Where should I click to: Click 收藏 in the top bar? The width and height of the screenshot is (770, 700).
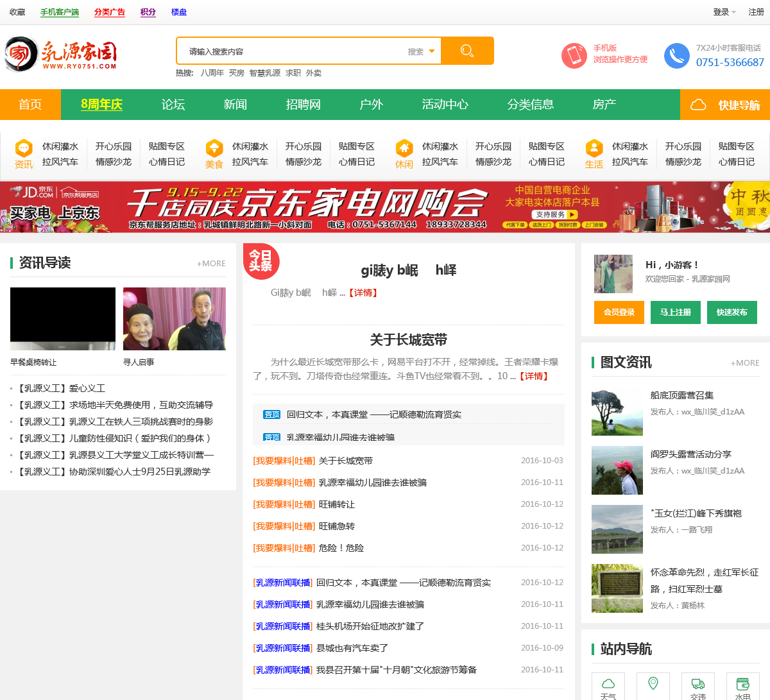click(x=17, y=12)
